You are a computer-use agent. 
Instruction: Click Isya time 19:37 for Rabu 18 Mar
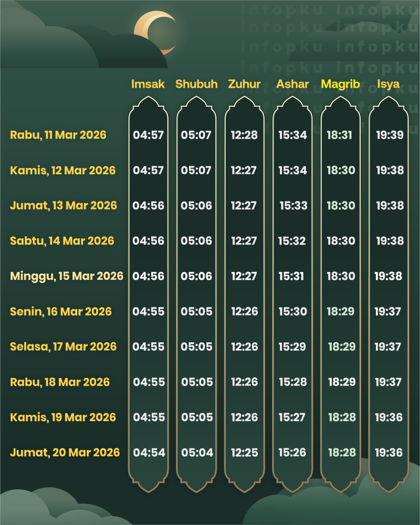click(x=388, y=382)
